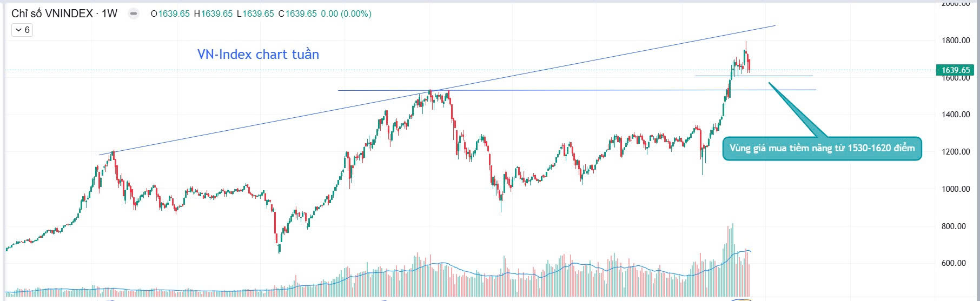980x301 pixels.
Task: Click the gray market status icon
Action: (x=133, y=14)
